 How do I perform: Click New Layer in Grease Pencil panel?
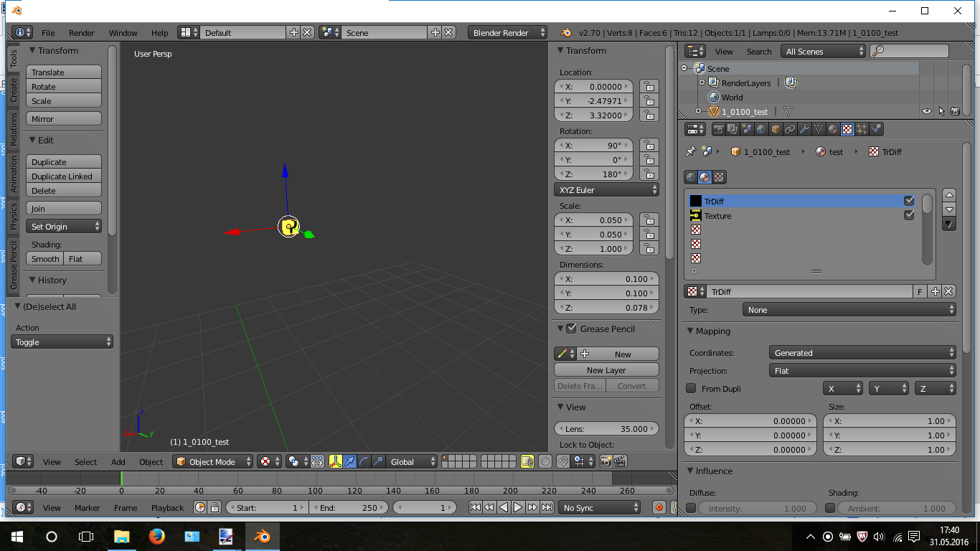coord(606,370)
